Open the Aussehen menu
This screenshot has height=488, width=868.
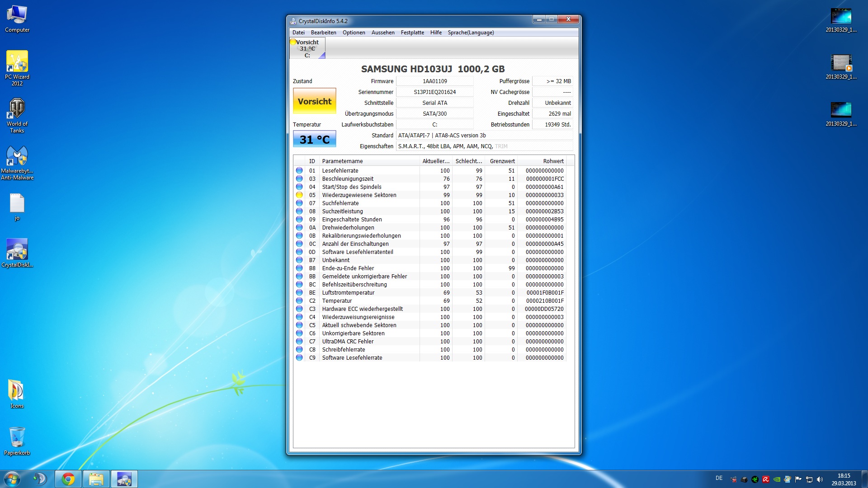pyautogui.click(x=383, y=33)
